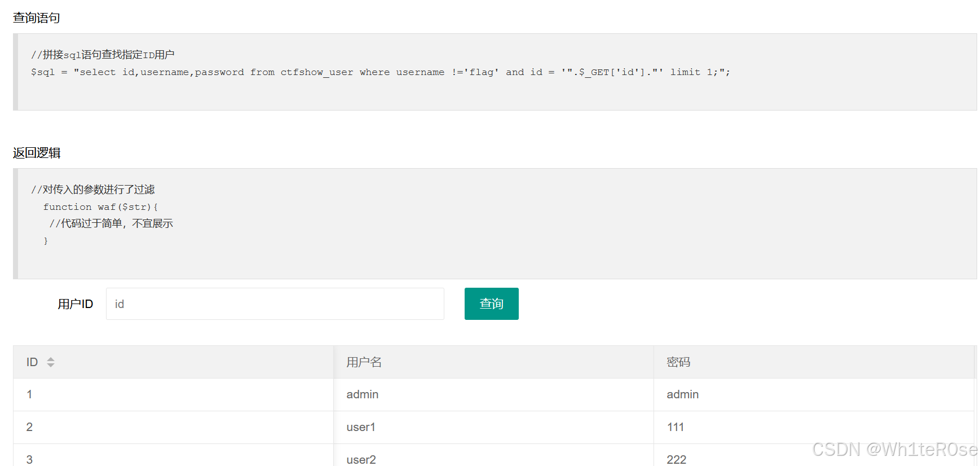980x466 pixels.
Task: Click the comment //对传入的参数进行了过滤
Action: pyautogui.click(x=93, y=190)
